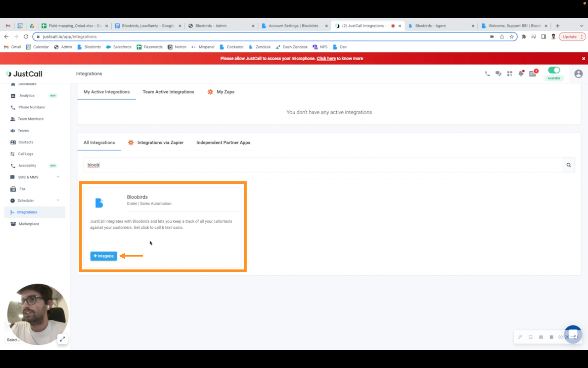Click the integrations search field
588x368 pixels.
323,165
